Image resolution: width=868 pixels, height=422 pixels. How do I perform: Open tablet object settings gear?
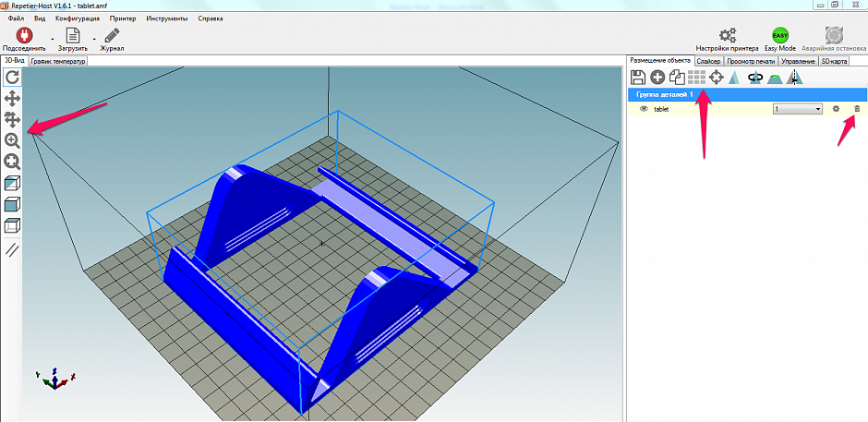click(x=836, y=109)
